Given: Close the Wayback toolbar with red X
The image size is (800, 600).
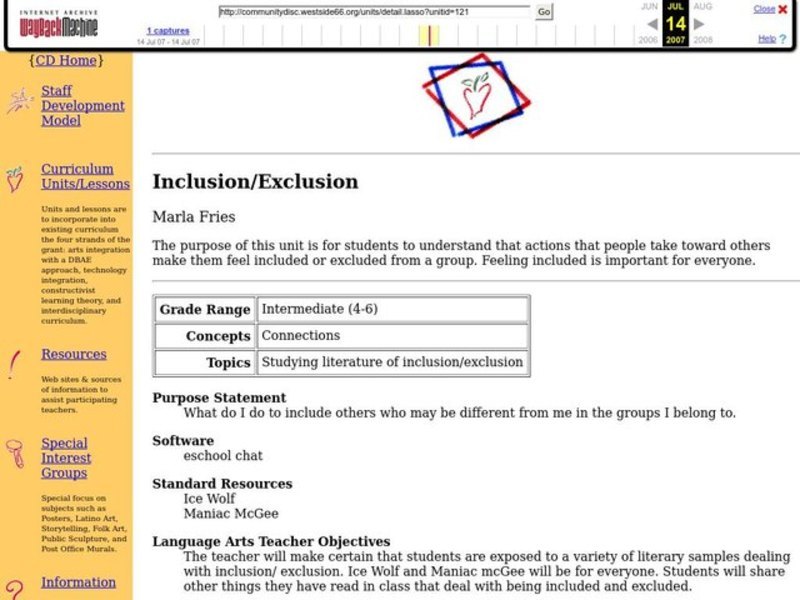Looking at the screenshot, I should (783, 9).
